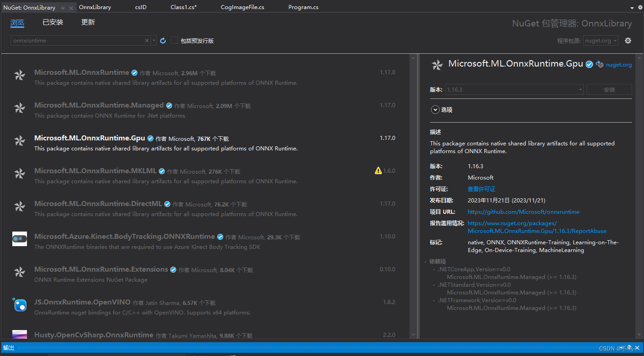This screenshot has width=644, height=356.
Task: Open the Program.cs document tab
Action: [303, 7]
